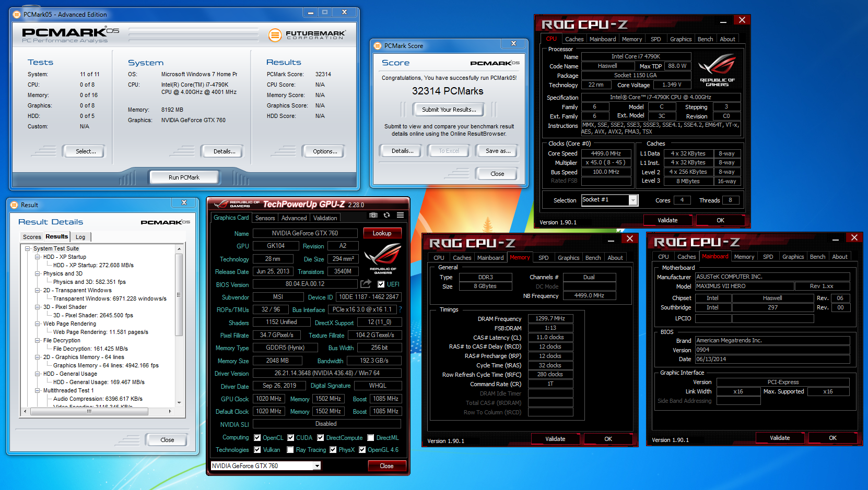868x490 pixels.
Task: Click OK in the Memory CPU-Z window
Action: (x=608, y=439)
